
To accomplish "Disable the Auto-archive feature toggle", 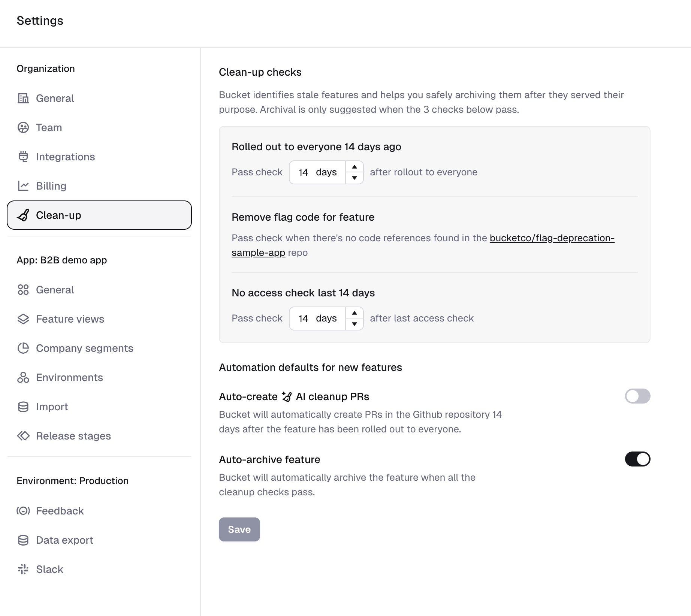I will tap(637, 459).
